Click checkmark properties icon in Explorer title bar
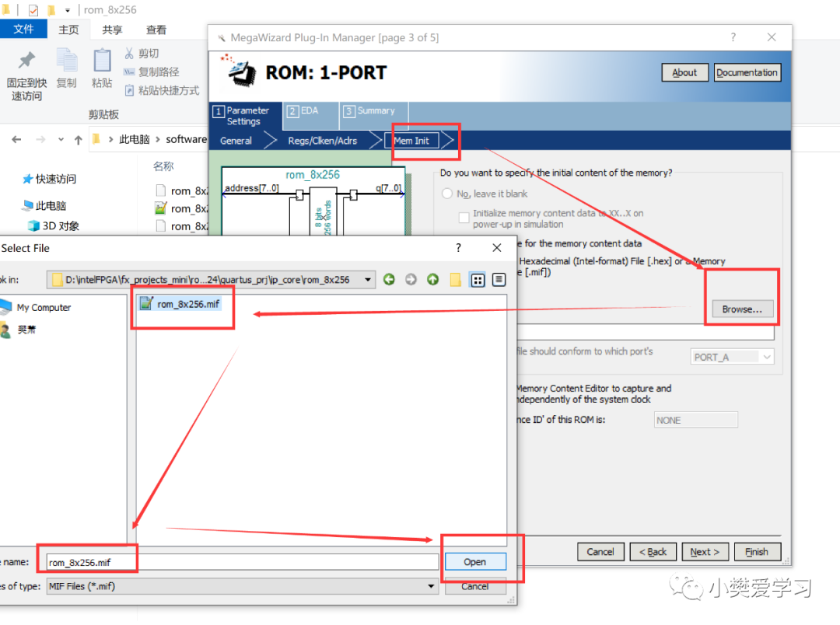Viewport: 840px width, 625px height. [33, 9]
